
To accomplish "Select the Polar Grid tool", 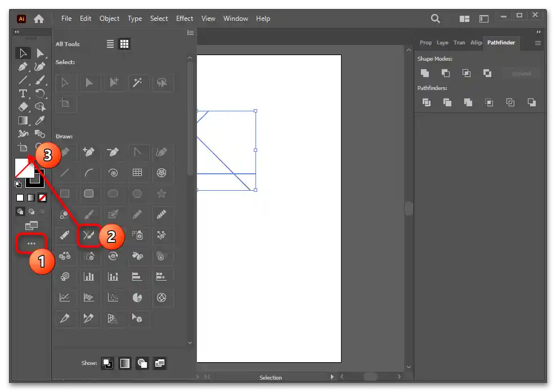I will point(162,173).
